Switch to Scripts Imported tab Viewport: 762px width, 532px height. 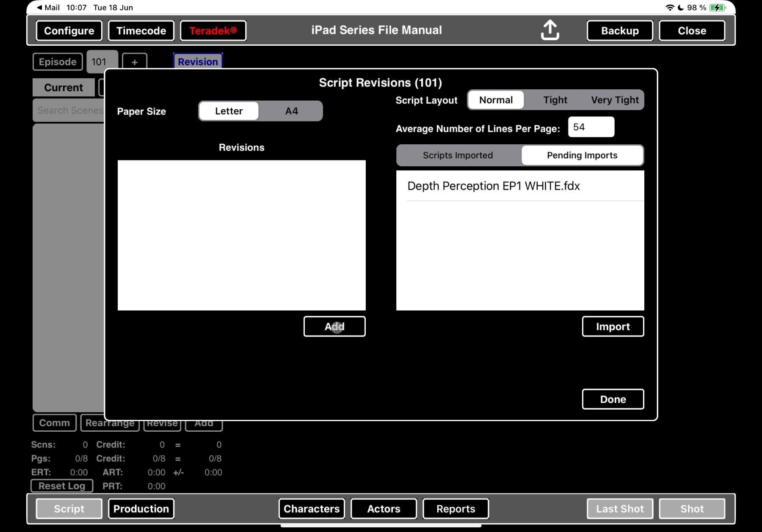click(x=458, y=155)
